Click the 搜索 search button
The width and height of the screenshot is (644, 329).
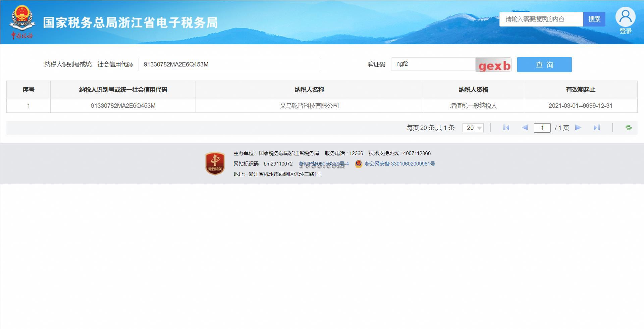click(x=594, y=19)
